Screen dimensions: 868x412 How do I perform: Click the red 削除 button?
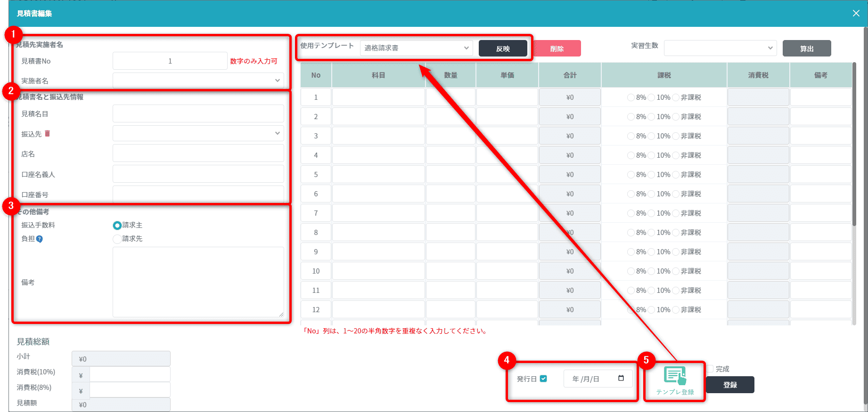tap(557, 48)
